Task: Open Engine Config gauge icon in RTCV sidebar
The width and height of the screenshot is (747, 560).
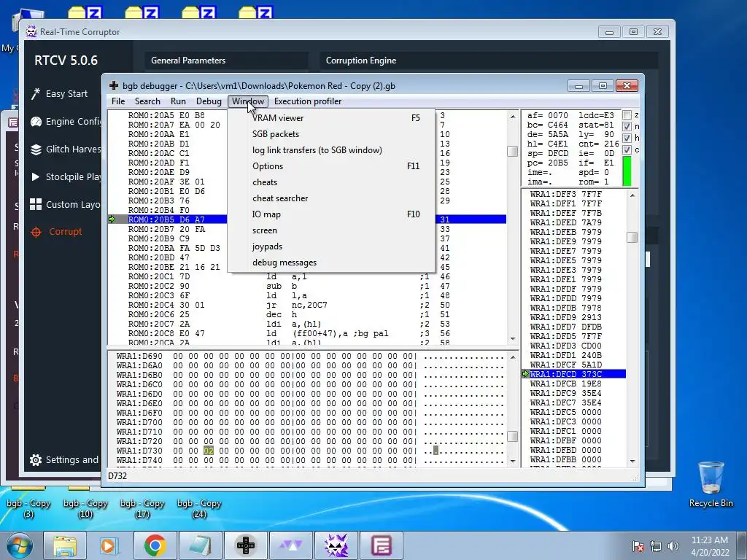Action: coord(36,122)
